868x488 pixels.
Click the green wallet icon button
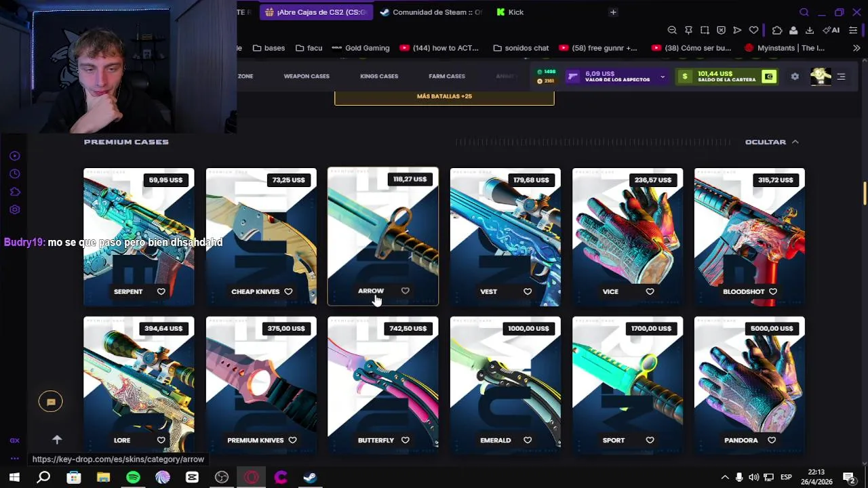(x=768, y=77)
